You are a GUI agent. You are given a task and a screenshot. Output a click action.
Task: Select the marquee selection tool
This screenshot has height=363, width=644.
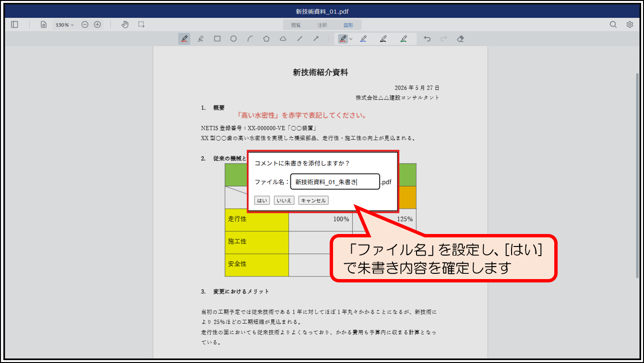tap(141, 24)
